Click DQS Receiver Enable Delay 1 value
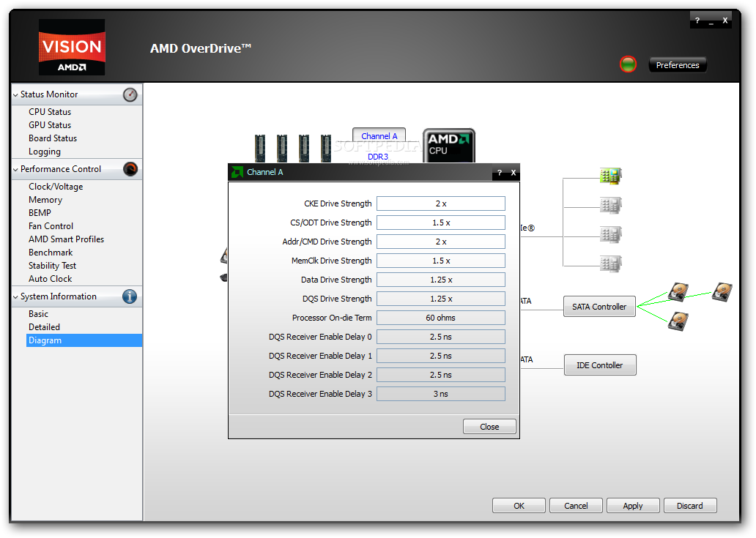Image resolution: width=756 pixels, height=538 pixels. click(x=441, y=356)
